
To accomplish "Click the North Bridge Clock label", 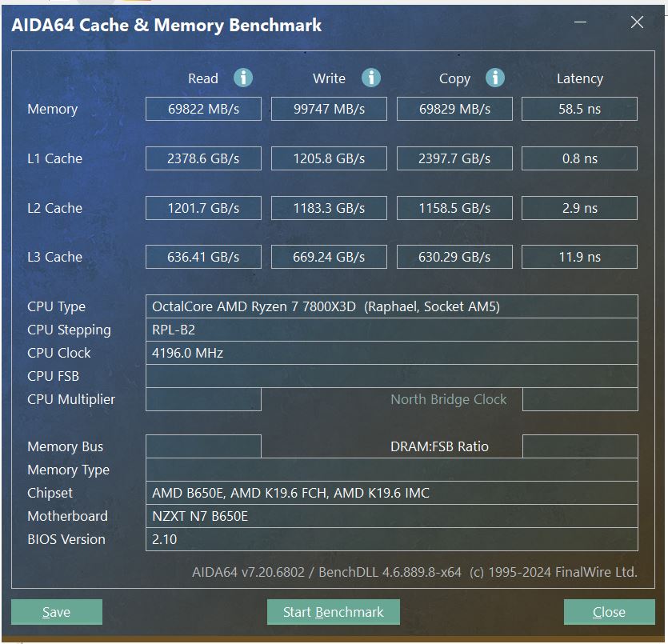I will point(449,399).
